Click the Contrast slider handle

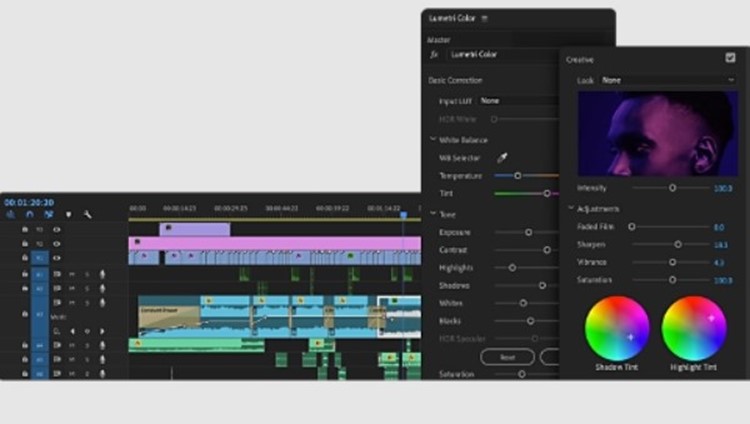click(547, 250)
